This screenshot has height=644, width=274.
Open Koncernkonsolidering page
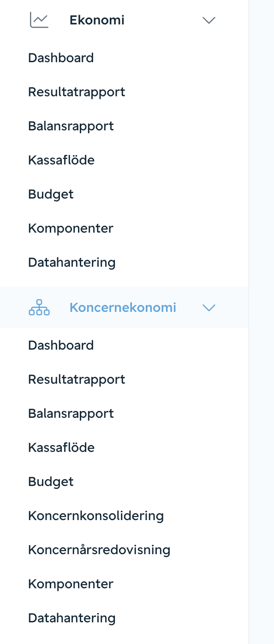[96, 516]
